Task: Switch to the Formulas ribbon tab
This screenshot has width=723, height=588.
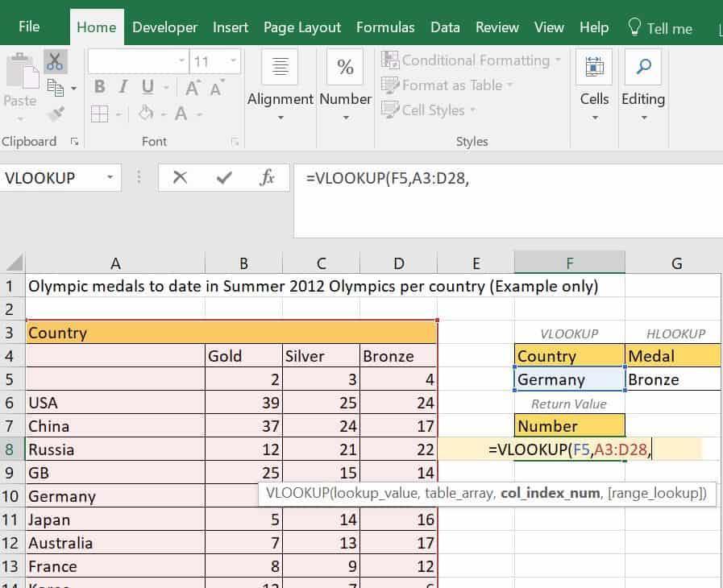Action: coord(385,27)
